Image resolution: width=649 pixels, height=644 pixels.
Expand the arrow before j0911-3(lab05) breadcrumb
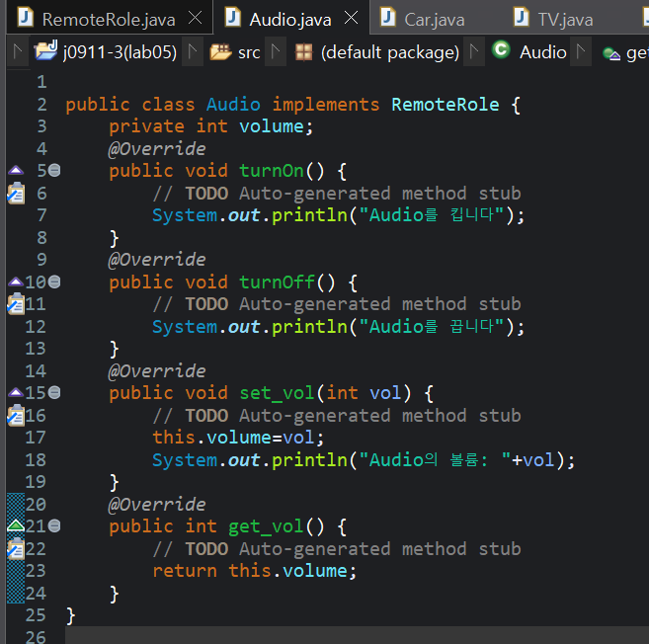pos(18,51)
